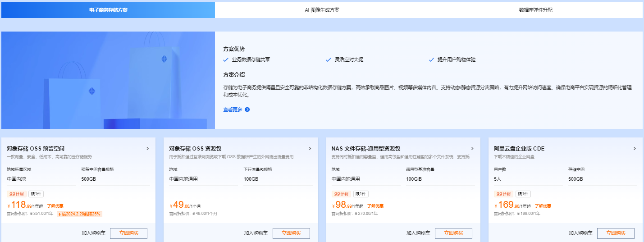The height and width of the screenshot is (242, 644).
Task: Click 限1件 tag on 阿里云盘 card
Action: coord(523,194)
